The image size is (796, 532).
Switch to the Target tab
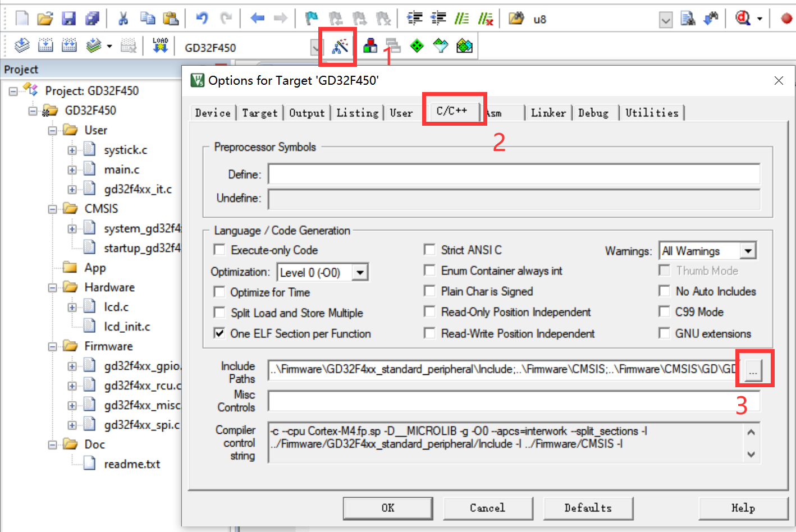[x=260, y=113]
